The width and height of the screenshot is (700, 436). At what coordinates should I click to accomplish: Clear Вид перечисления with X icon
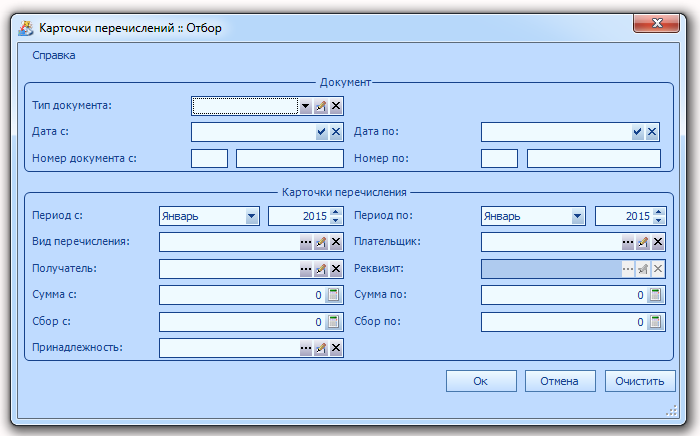[x=336, y=242]
